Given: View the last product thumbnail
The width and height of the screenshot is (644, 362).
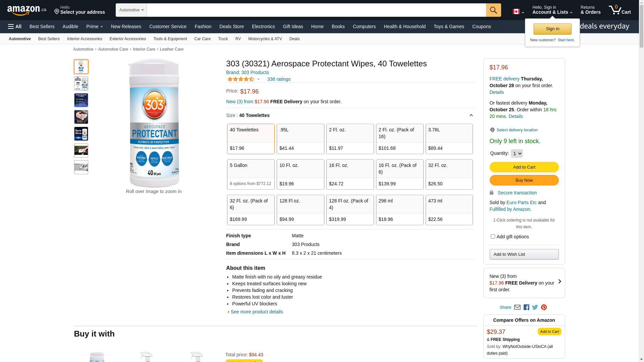Looking at the screenshot, I should pos(81,167).
